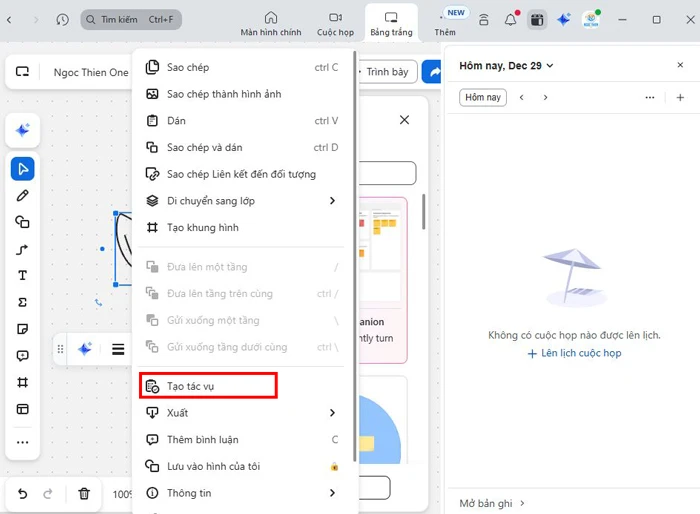Image resolution: width=700 pixels, height=514 pixels.
Task: Go back with the top-left arrow
Action: (9, 20)
